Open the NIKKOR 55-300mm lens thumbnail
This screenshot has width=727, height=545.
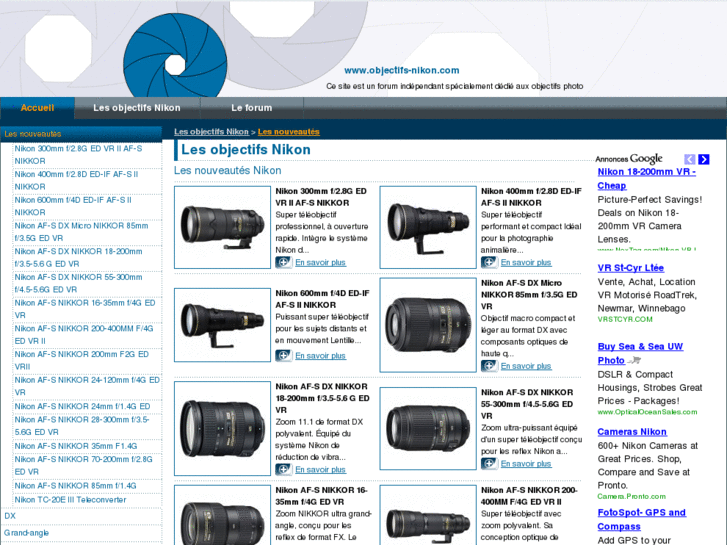click(428, 429)
